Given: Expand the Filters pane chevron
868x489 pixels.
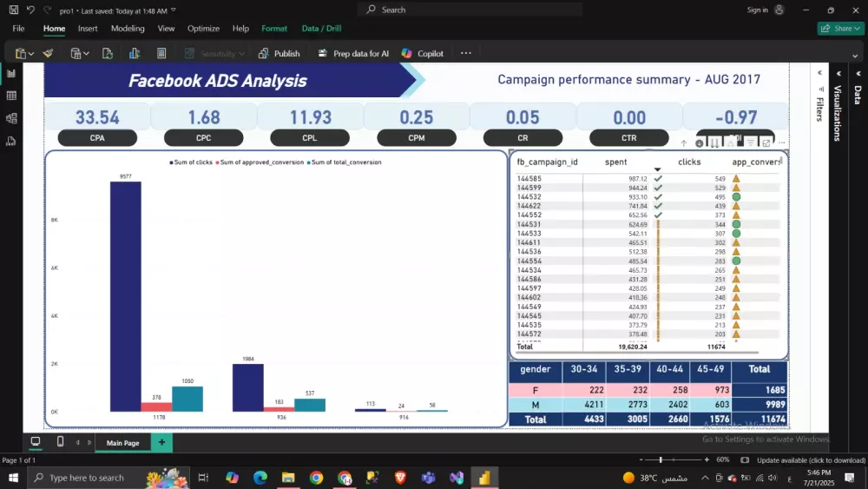Looking at the screenshot, I should pos(820,73).
